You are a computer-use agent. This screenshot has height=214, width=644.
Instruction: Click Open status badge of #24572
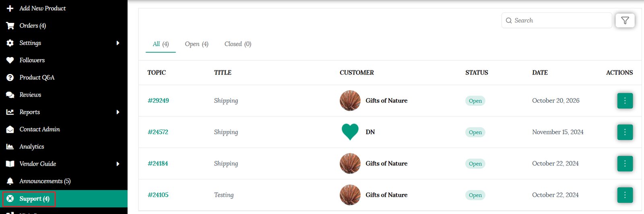point(475,132)
